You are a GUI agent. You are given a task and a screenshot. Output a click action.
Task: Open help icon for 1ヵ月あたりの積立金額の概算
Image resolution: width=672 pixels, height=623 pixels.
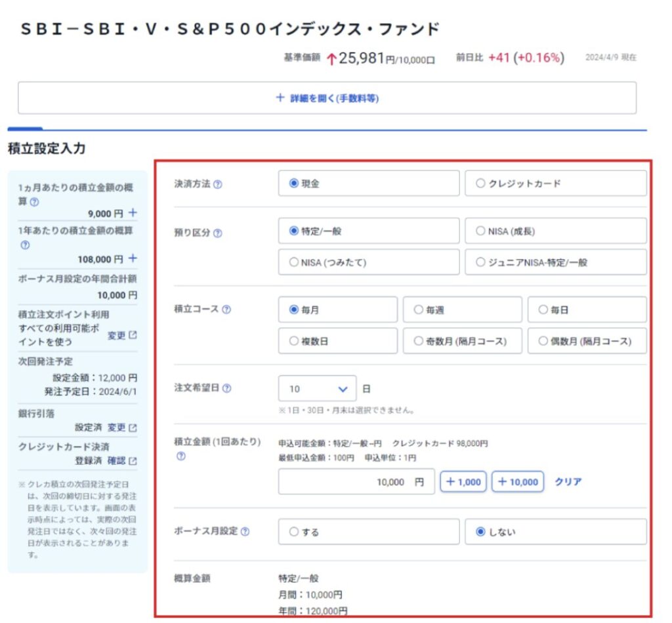pyautogui.click(x=34, y=202)
